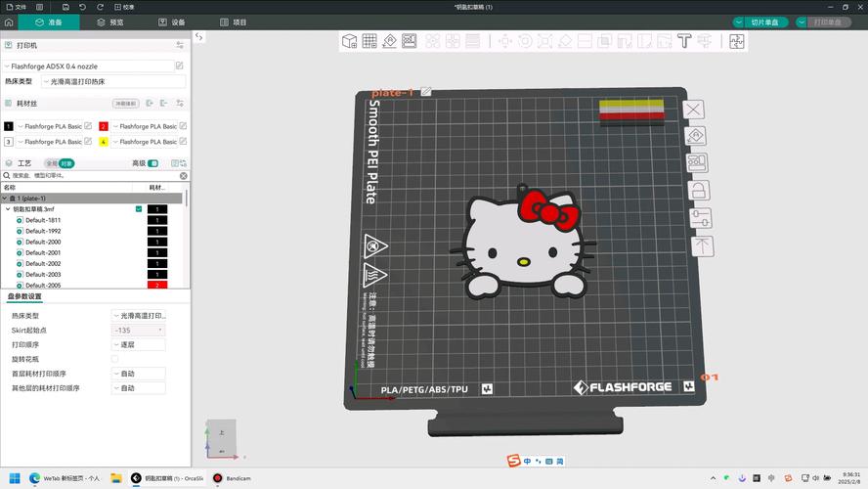Select the plate parameters (盘参数设置) tab
This screenshot has width=868, height=489.
pyautogui.click(x=24, y=296)
